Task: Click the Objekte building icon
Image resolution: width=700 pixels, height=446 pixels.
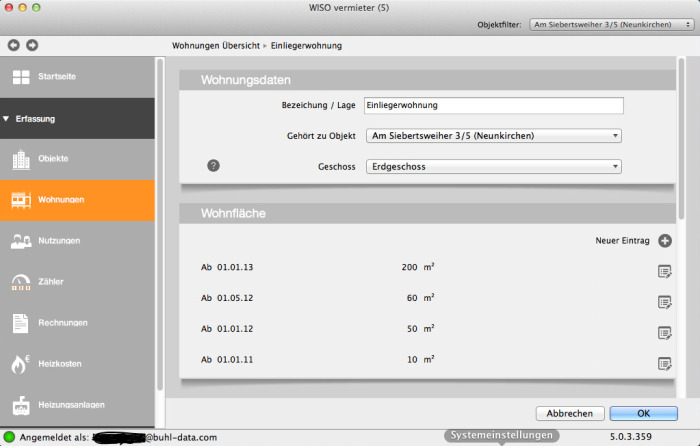Action: pos(21,159)
